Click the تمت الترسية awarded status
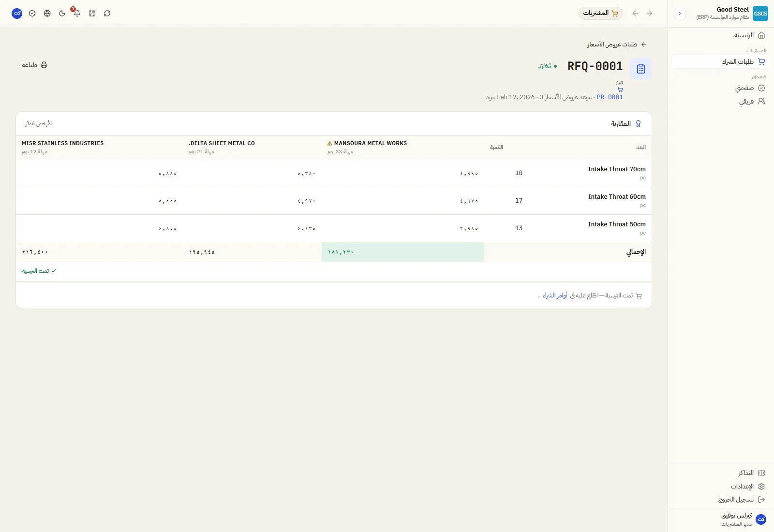 (39, 271)
